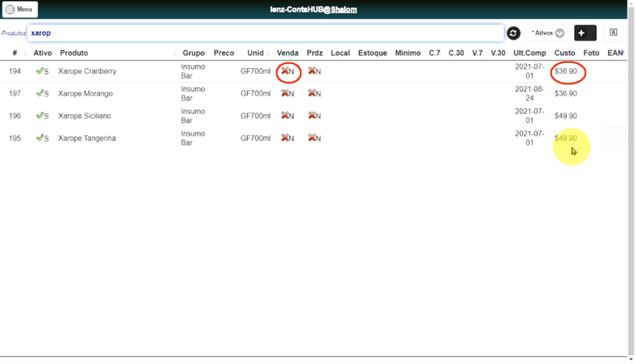This screenshot has width=635, height=364.
Task: Select product name Xarope Siciliano
Action: pos(84,116)
